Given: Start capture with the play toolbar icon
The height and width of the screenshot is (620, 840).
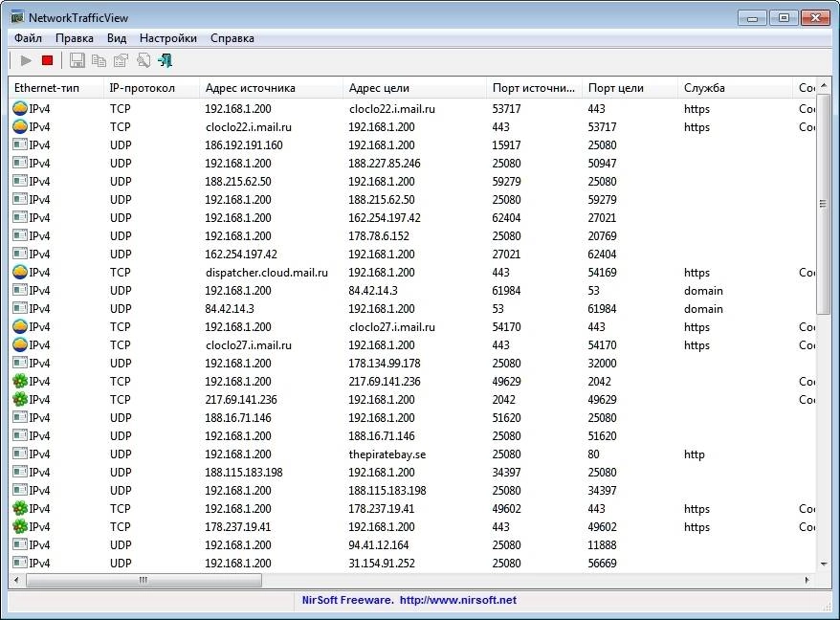Looking at the screenshot, I should 25,60.
